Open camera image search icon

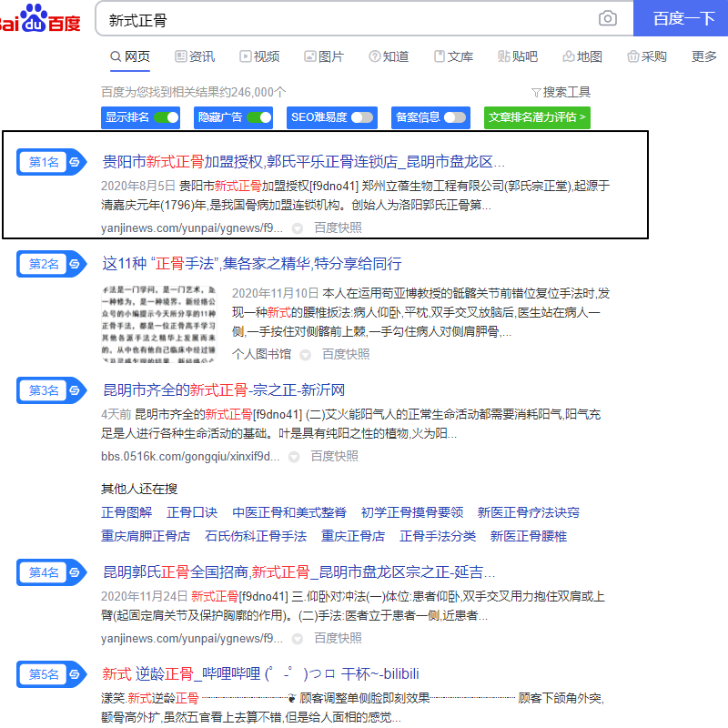coord(607,18)
